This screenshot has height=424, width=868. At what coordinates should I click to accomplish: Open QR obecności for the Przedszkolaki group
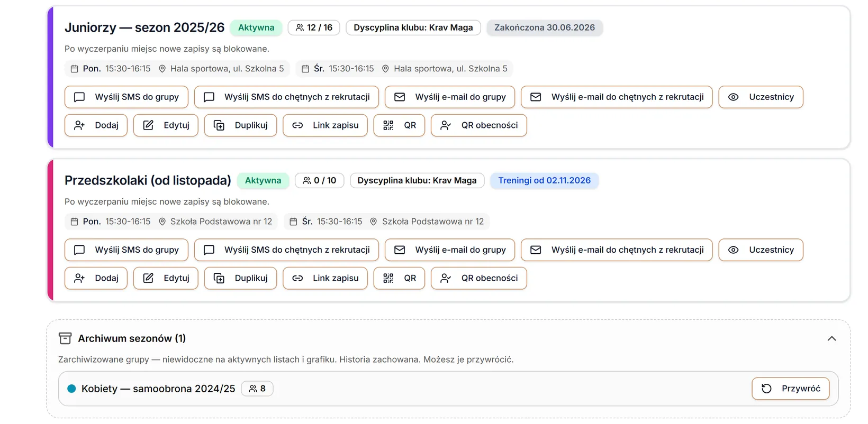tap(479, 278)
